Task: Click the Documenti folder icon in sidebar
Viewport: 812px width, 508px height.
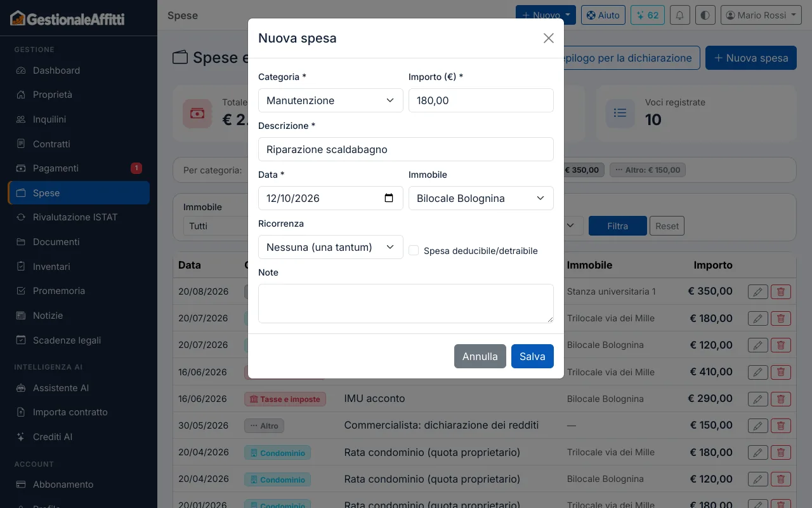Action: 21,242
